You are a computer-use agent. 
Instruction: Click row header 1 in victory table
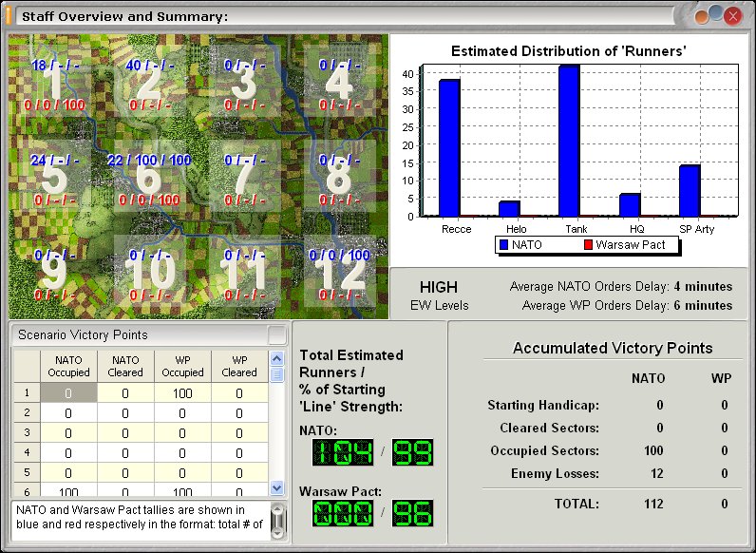pos(27,392)
